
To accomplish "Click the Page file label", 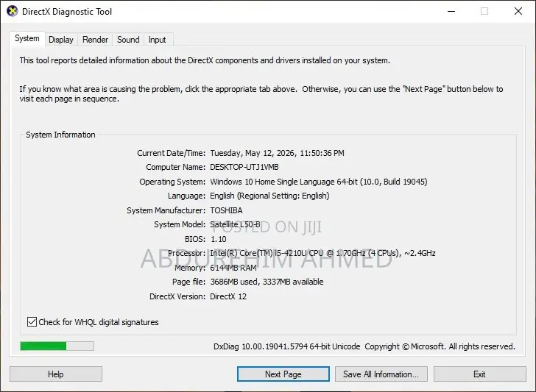I will pos(188,282).
